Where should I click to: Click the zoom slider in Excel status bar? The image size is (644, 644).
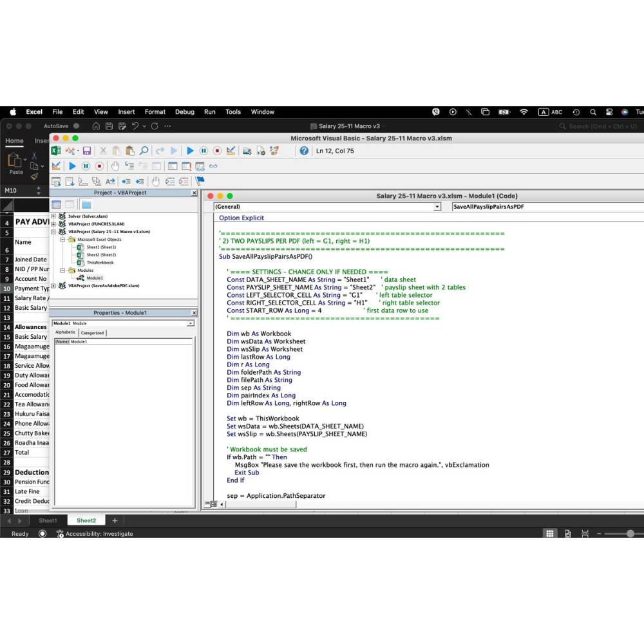click(630, 533)
